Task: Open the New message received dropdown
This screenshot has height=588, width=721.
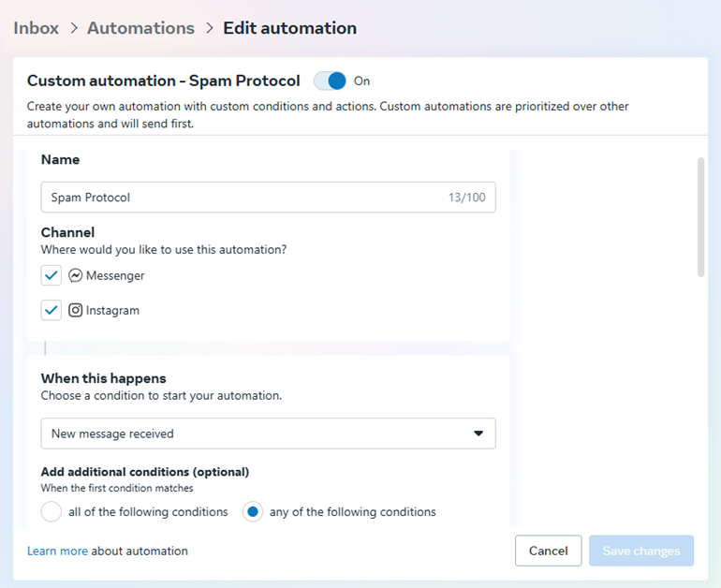Action: (x=268, y=434)
